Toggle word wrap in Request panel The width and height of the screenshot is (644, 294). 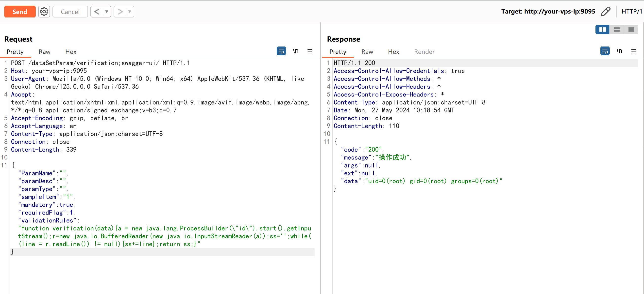pos(281,51)
